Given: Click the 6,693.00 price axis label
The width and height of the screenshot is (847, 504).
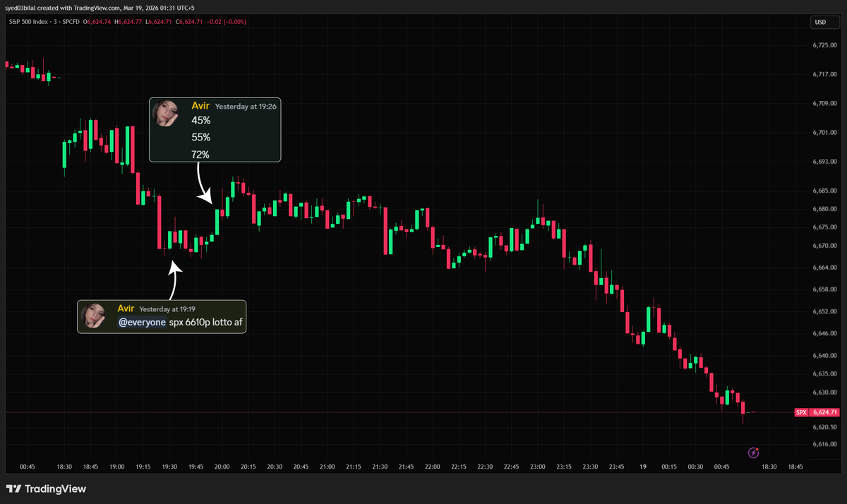Looking at the screenshot, I should tap(824, 162).
